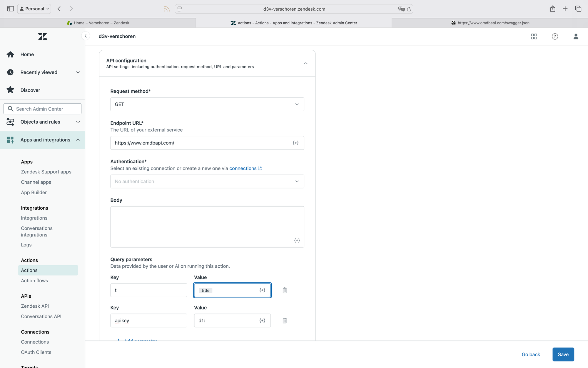This screenshot has height=368, width=588.
Task: Open Action flows in sidebar
Action: coord(34,281)
